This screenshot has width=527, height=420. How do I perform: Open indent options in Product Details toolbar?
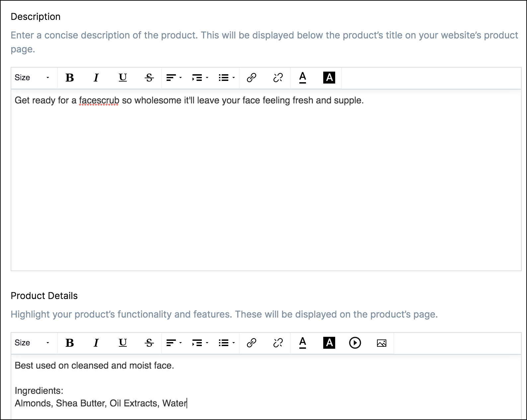200,343
